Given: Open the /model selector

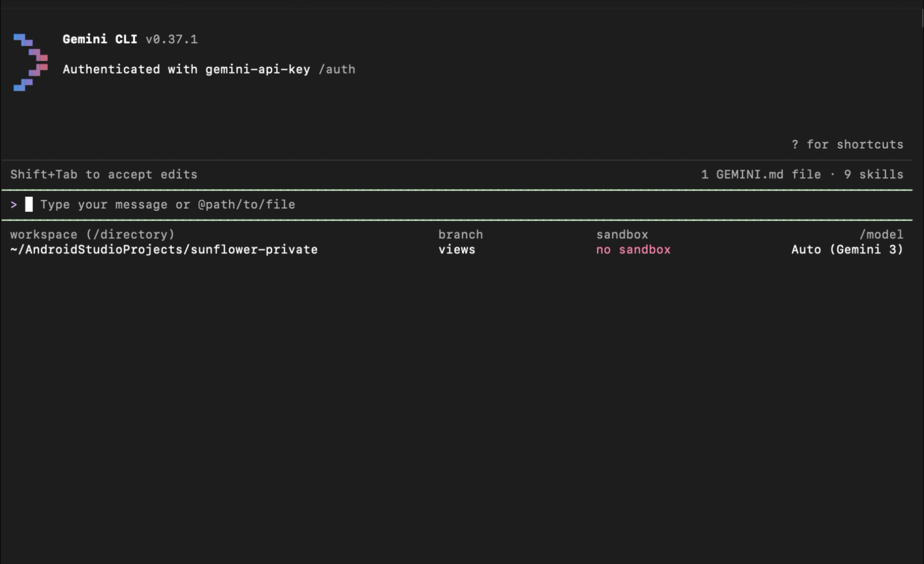Looking at the screenshot, I should click(880, 234).
